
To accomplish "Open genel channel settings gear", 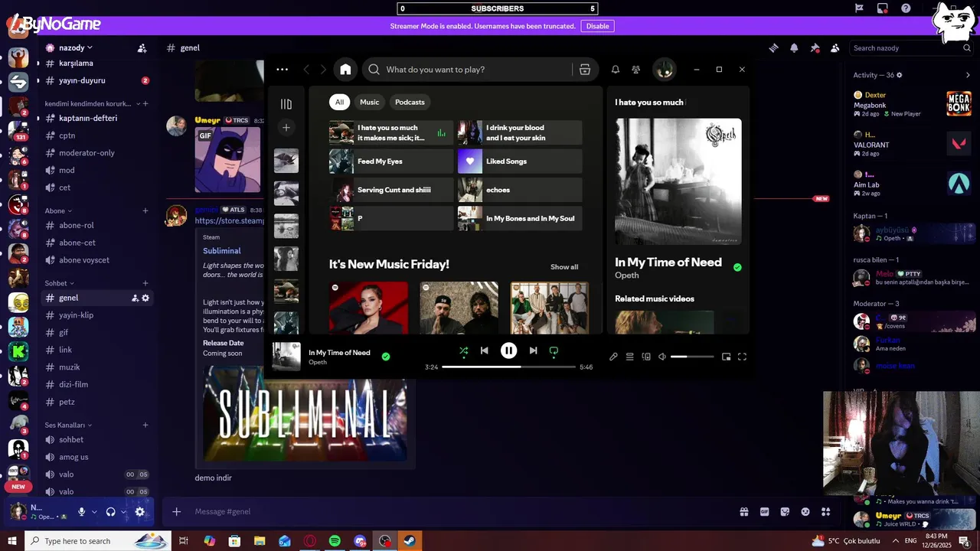I will coord(145,298).
